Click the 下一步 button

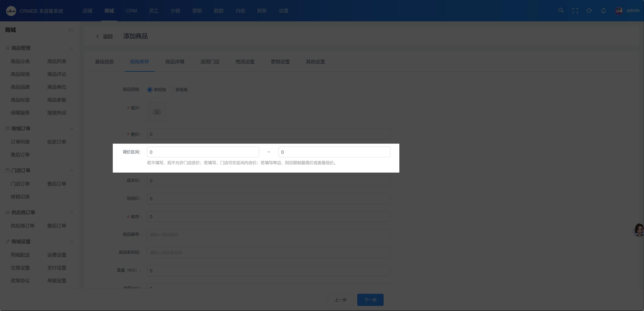click(x=370, y=300)
